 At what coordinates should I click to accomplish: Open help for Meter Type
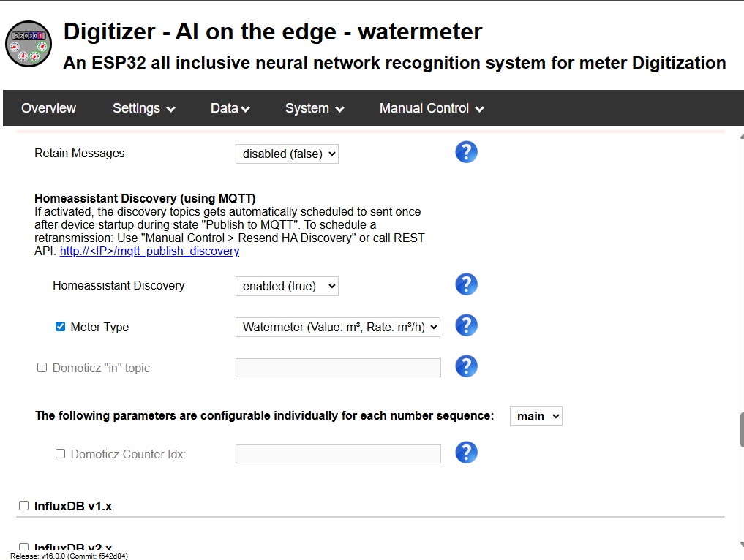[466, 326]
